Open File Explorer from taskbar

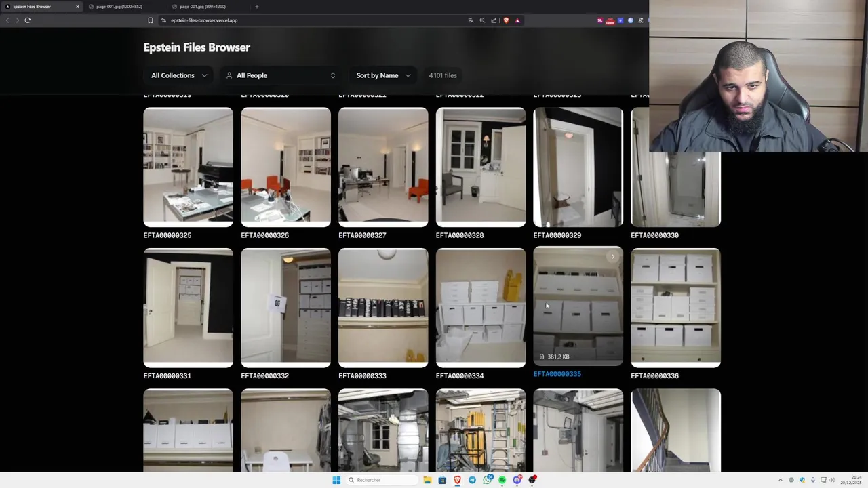point(427,480)
